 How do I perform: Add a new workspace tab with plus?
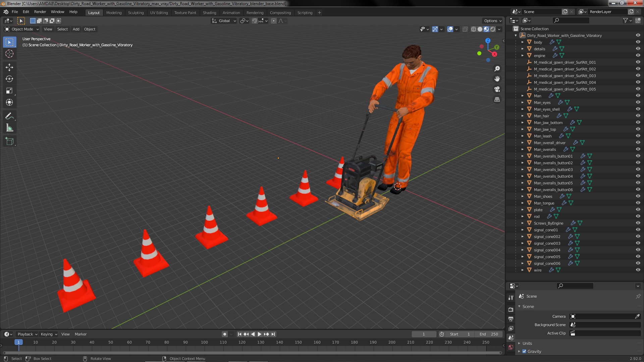[x=319, y=13]
